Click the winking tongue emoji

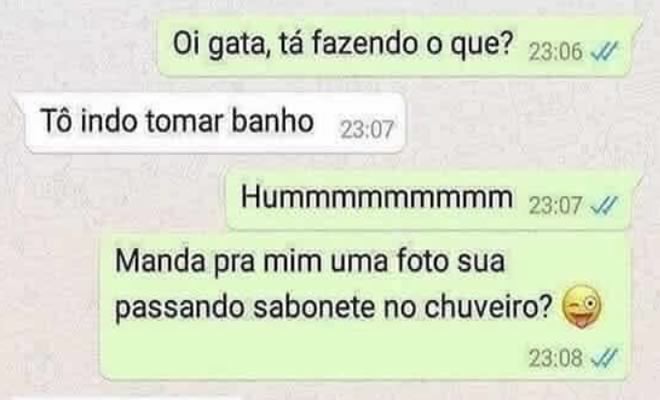582,306
